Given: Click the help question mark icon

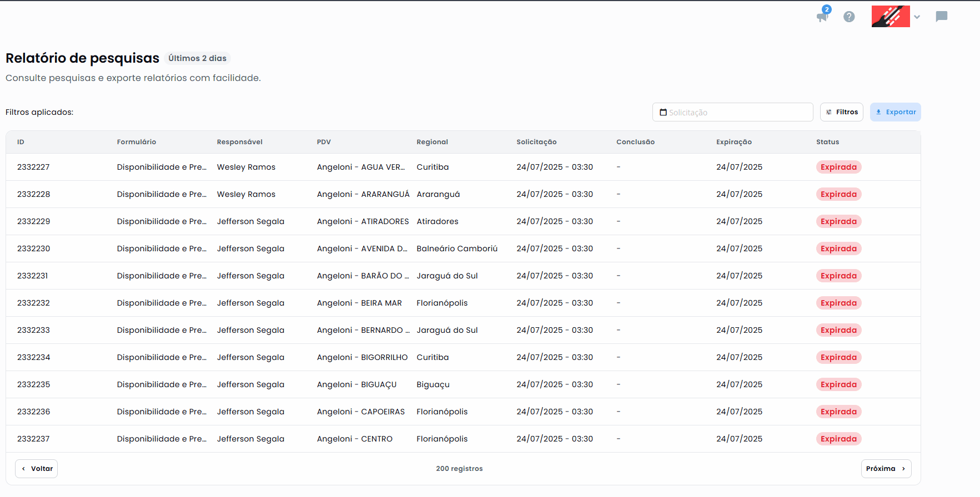Looking at the screenshot, I should tap(849, 17).
